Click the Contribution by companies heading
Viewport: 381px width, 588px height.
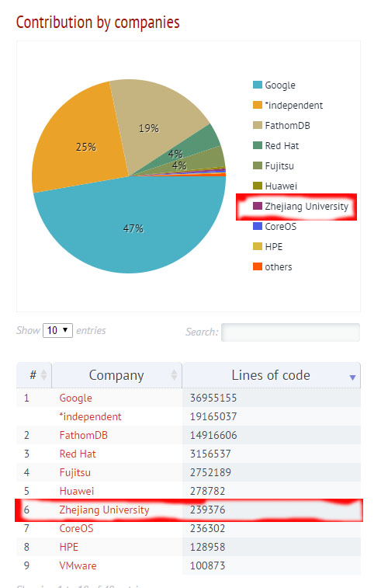click(x=98, y=23)
